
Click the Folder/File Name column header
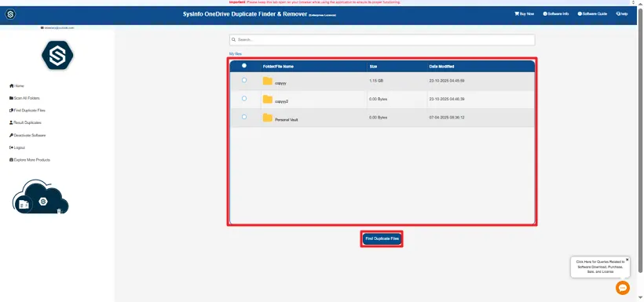pos(278,67)
